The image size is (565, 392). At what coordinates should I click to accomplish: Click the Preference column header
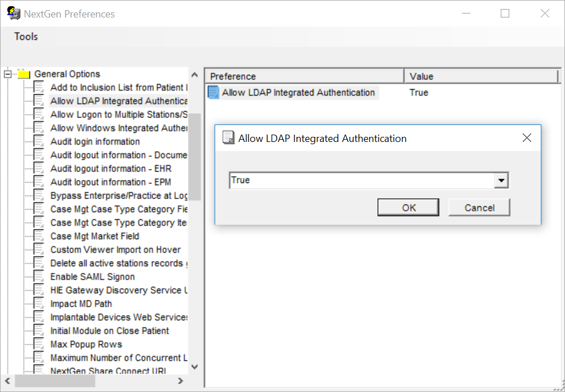[305, 77]
